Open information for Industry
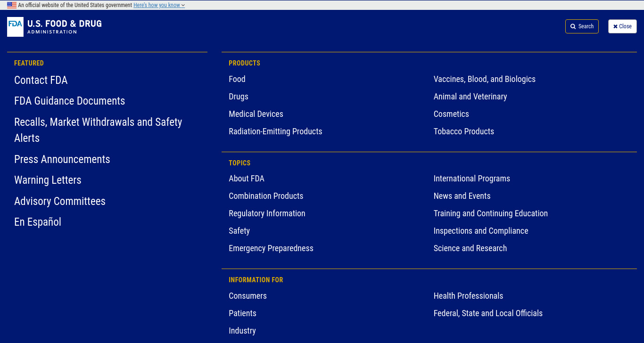The height and width of the screenshot is (343, 644). [242, 331]
